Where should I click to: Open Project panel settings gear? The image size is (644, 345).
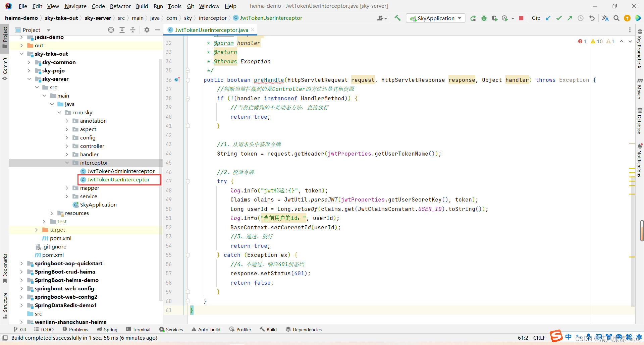147,30
